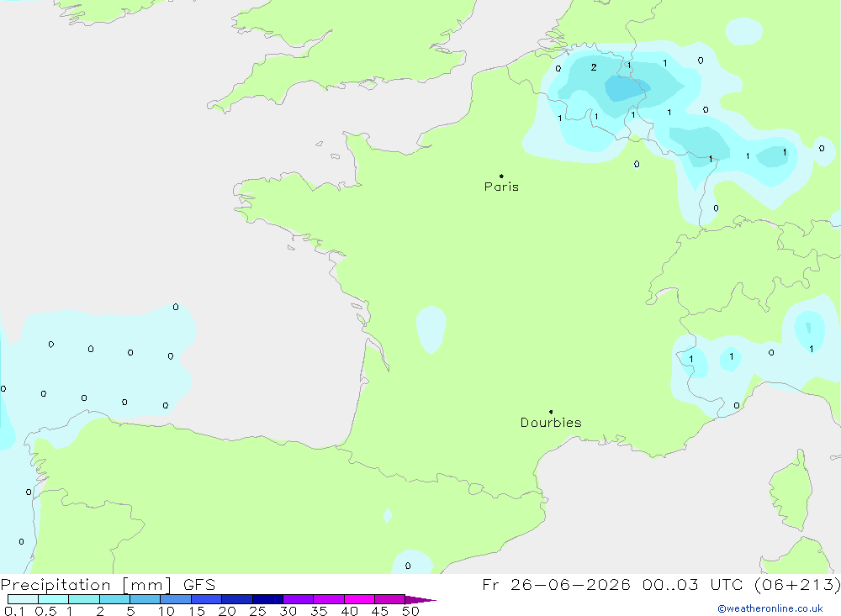Select the Dourbies location dot marker
The height and width of the screenshot is (616, 841).
(551, 412)
